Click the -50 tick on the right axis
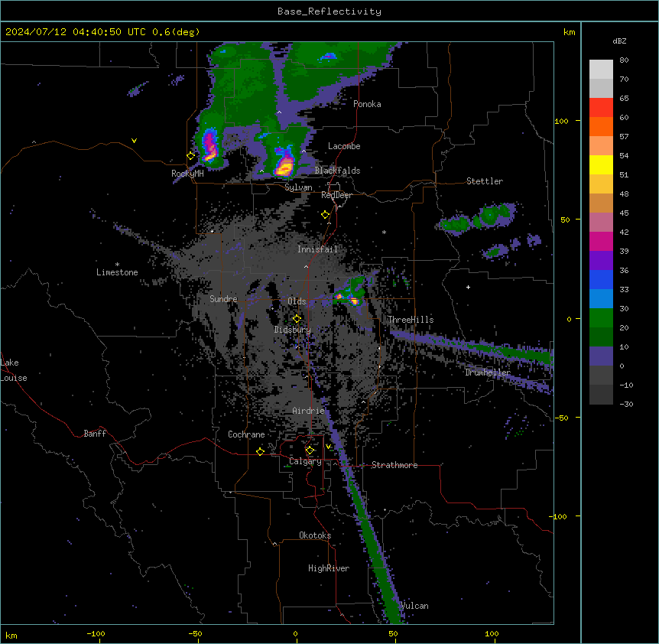The height and width of the screenshot is (644, 659). click(561, 418)
